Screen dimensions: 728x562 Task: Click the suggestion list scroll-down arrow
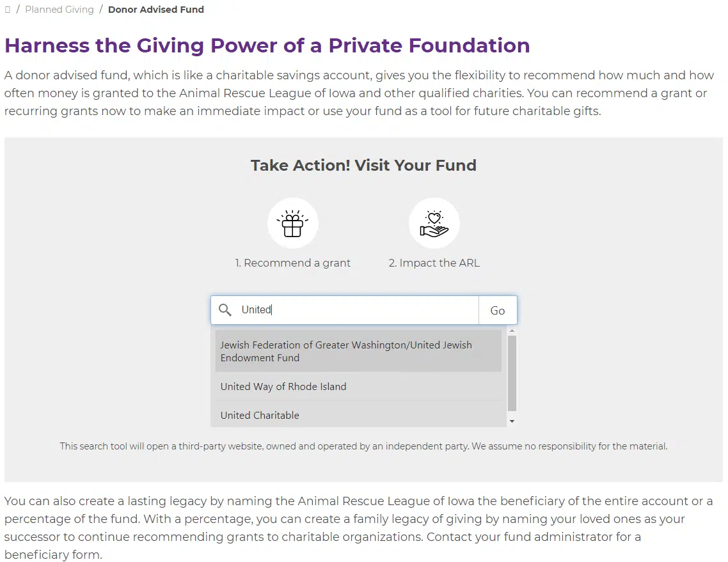[x=512, y=421]
